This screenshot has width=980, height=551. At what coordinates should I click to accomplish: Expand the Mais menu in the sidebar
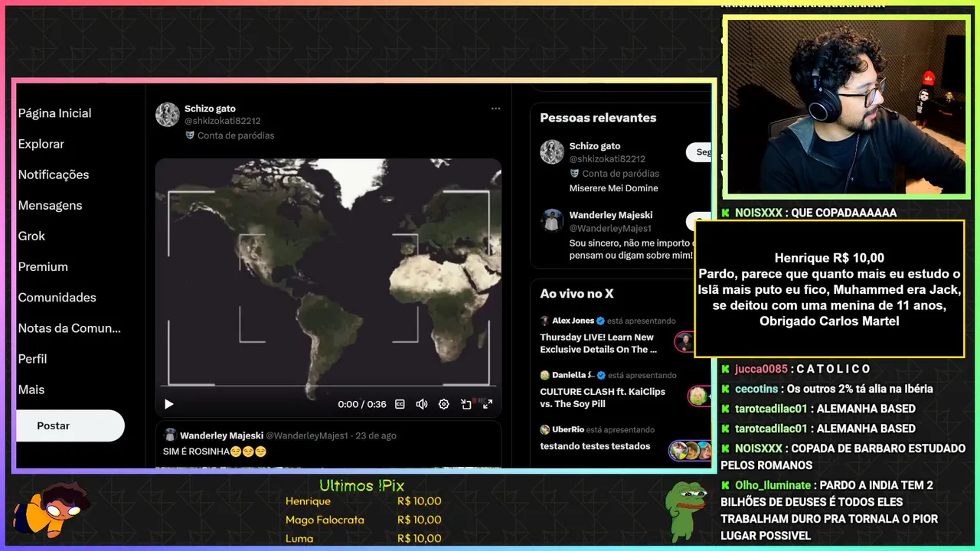[31, 390]
